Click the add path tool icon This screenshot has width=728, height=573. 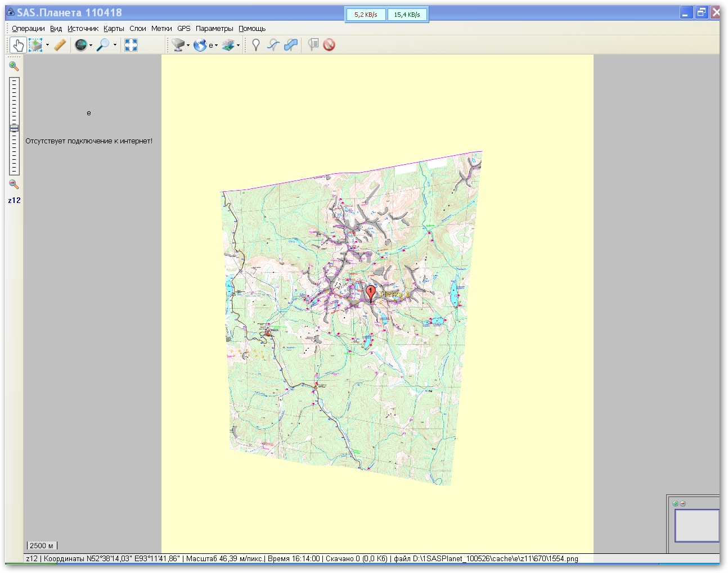273,45
